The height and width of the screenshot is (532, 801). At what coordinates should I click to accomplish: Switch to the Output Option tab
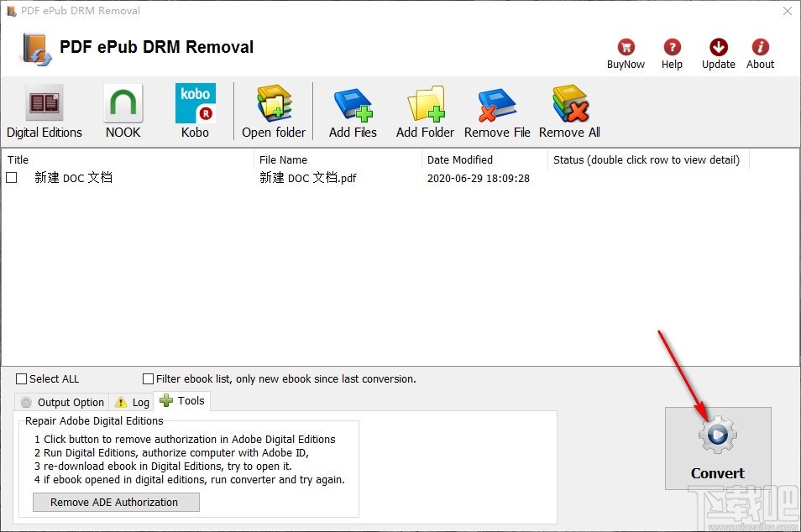click(x=62, y=402)
